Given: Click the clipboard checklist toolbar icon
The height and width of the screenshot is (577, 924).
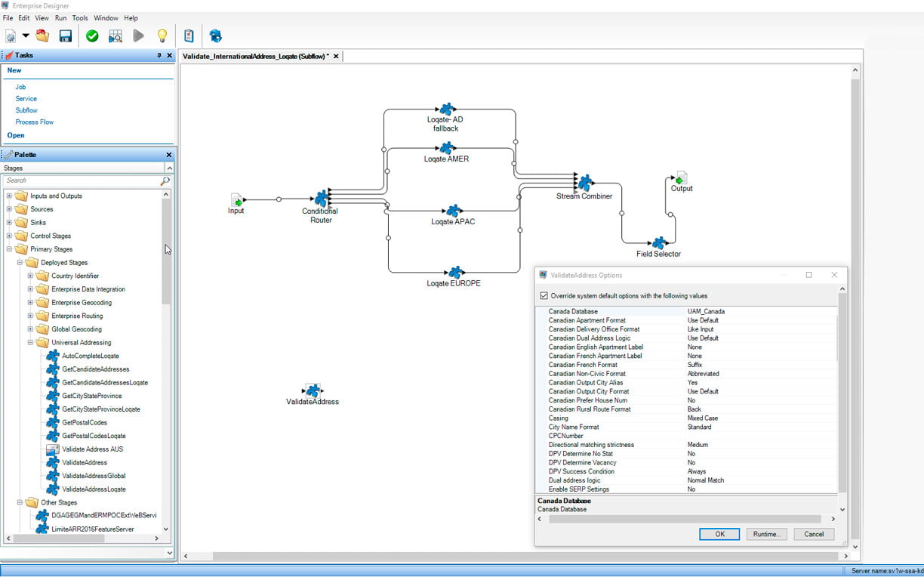Looking at the screenshot, I should click(189, 35).
